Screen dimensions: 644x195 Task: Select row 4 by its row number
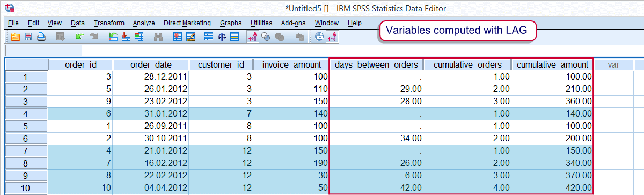point(26,114)
